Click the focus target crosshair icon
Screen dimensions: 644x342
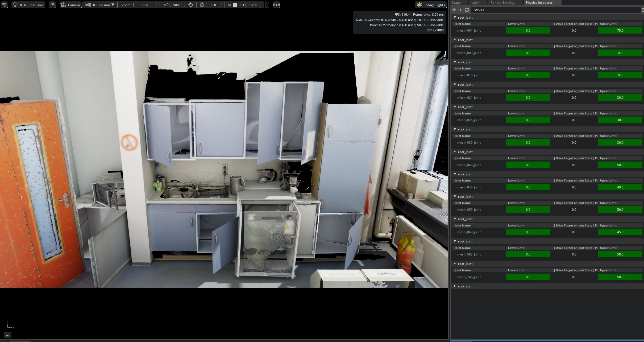coord(191,5)
